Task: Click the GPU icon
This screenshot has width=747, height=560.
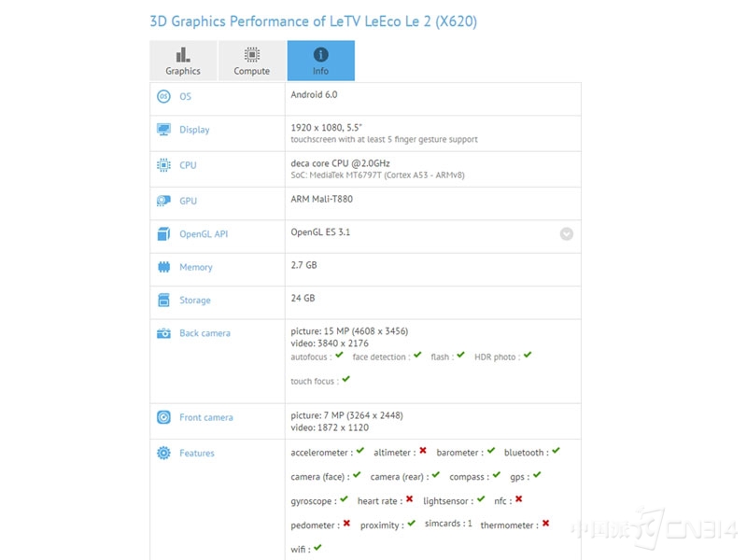Action: 163,201
